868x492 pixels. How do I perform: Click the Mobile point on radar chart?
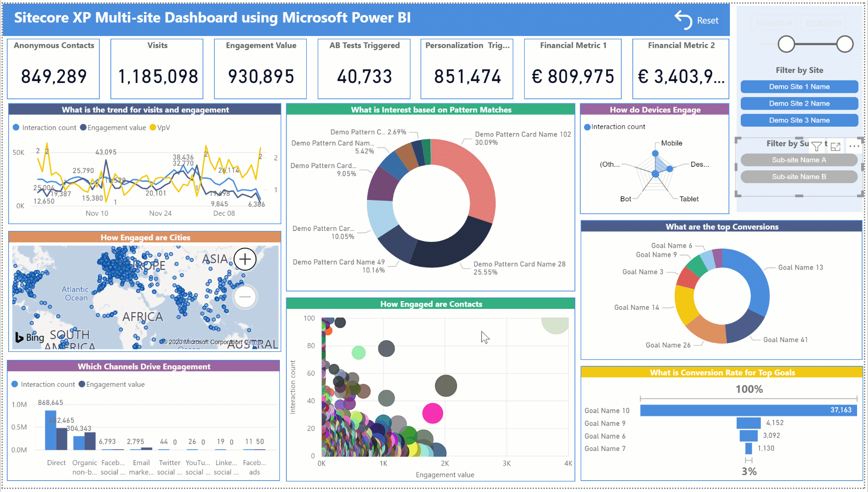[655, 154]
